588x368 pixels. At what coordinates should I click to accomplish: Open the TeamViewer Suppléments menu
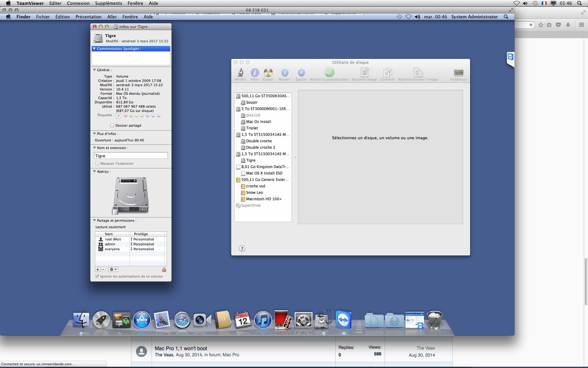108,3
